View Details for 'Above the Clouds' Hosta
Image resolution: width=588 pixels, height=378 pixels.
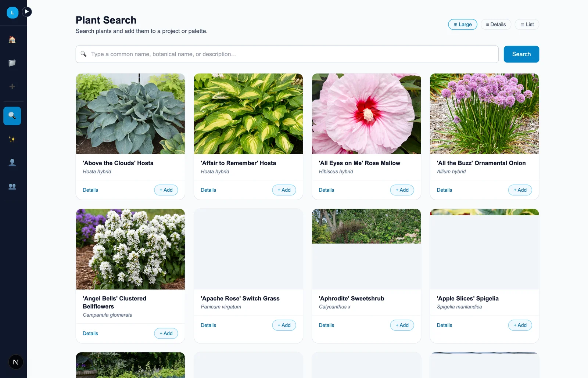[90, 190]
